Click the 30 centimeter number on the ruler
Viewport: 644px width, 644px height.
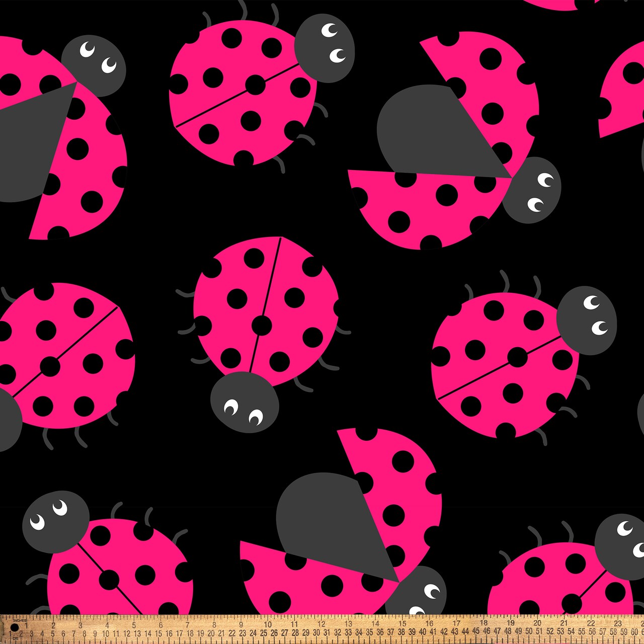[x=316, y=632]
